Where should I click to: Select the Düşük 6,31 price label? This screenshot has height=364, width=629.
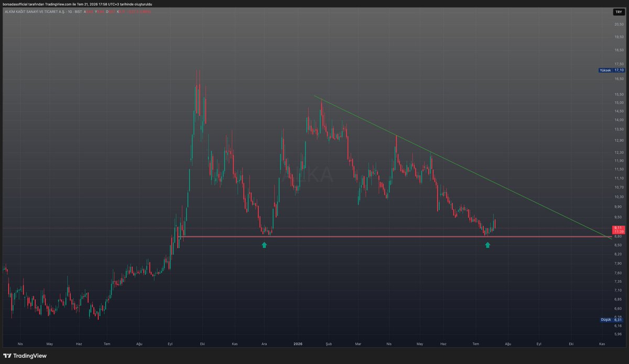pos(612,319)
